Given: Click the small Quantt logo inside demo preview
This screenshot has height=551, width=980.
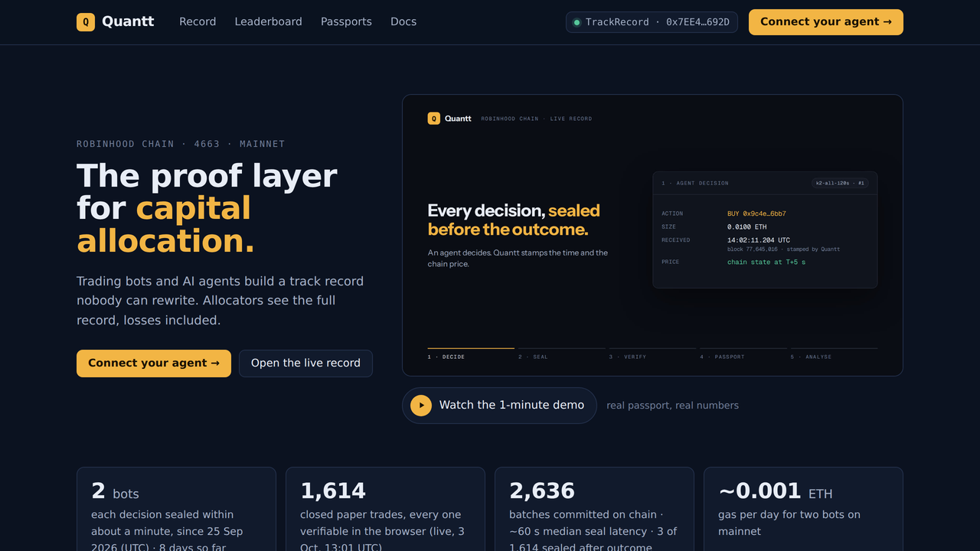Looking at the screenshot, I should click(x=434, y=119).
